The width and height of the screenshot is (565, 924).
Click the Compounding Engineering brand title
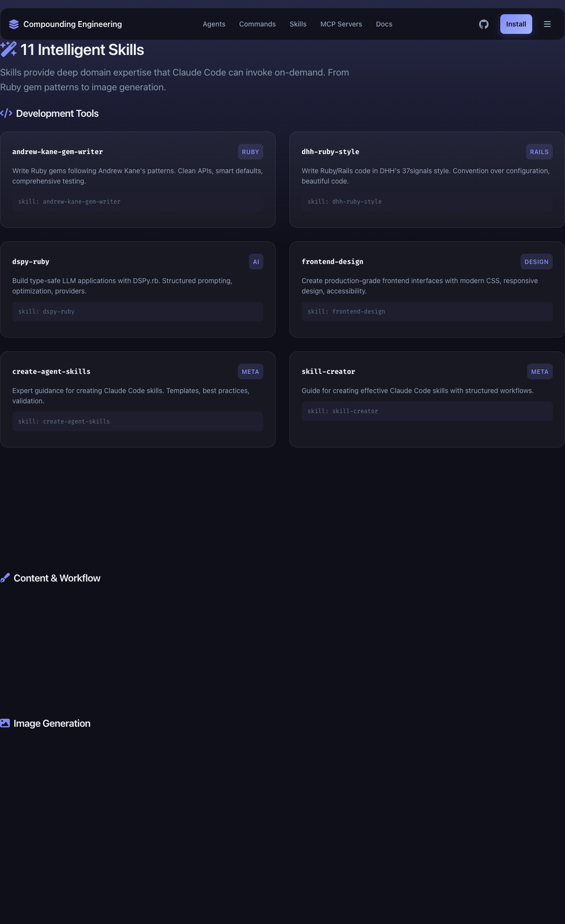pos(73,24)
